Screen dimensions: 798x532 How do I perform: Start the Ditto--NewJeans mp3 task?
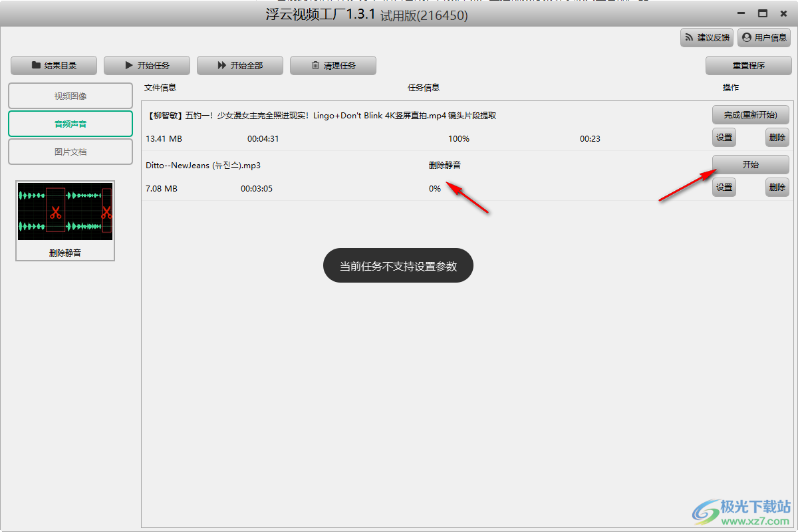(750, 164)
